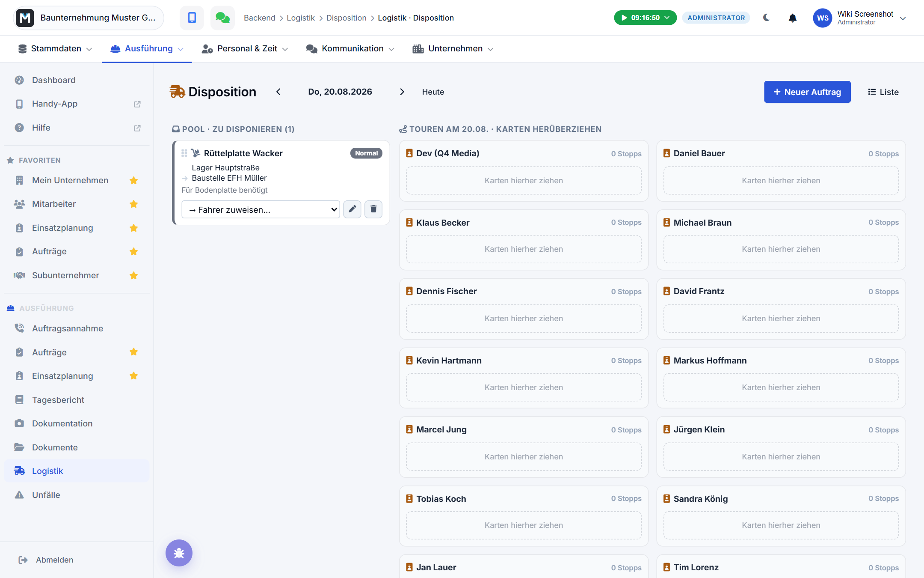Toggle Einsatzplanung star under Ausführung section
Viewport: 924px width, 578px height.
pos(134,376)
